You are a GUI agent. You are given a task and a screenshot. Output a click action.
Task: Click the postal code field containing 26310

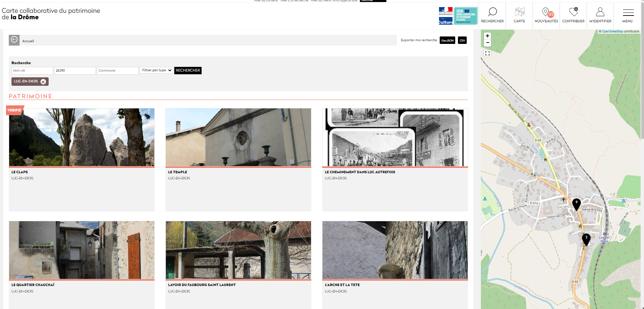(x=75, y=71)
